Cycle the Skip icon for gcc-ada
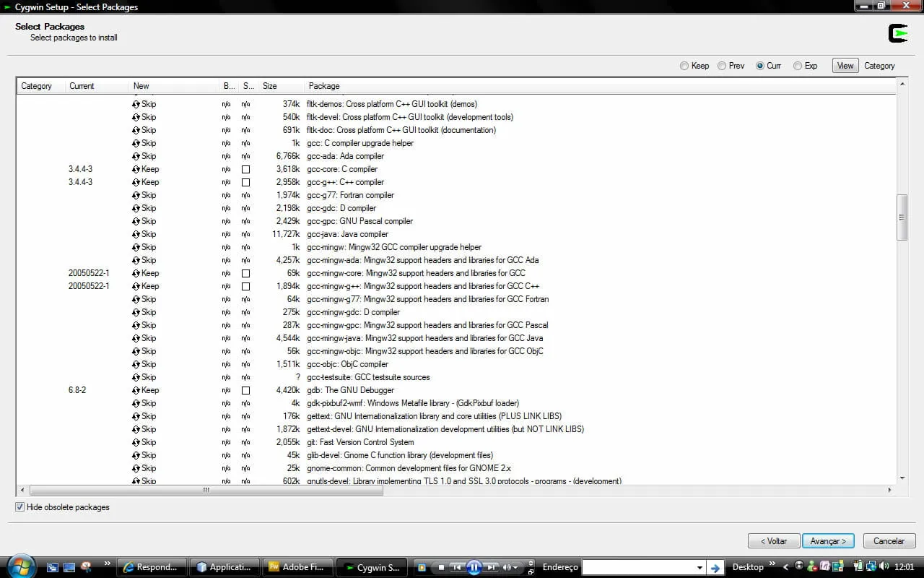924x578 pixels. pyautogui.click(x=136, y=156)
